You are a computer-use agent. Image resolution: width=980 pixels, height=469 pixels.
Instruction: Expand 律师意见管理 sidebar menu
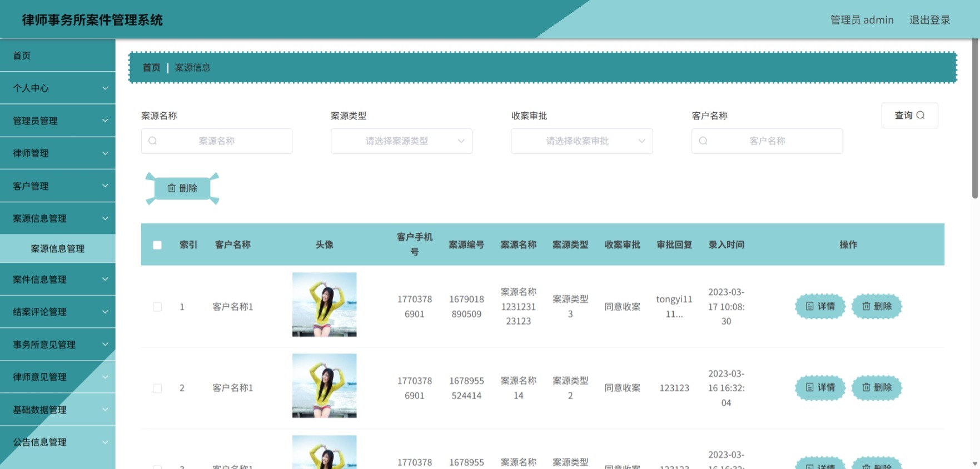tap(58, 377)
